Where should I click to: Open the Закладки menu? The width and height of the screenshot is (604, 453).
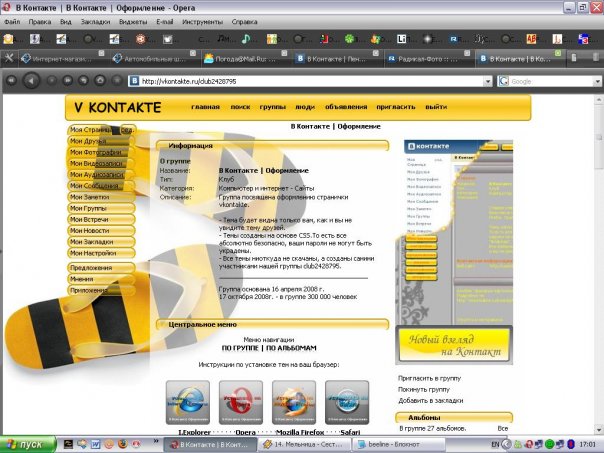(x=95, y=22)
